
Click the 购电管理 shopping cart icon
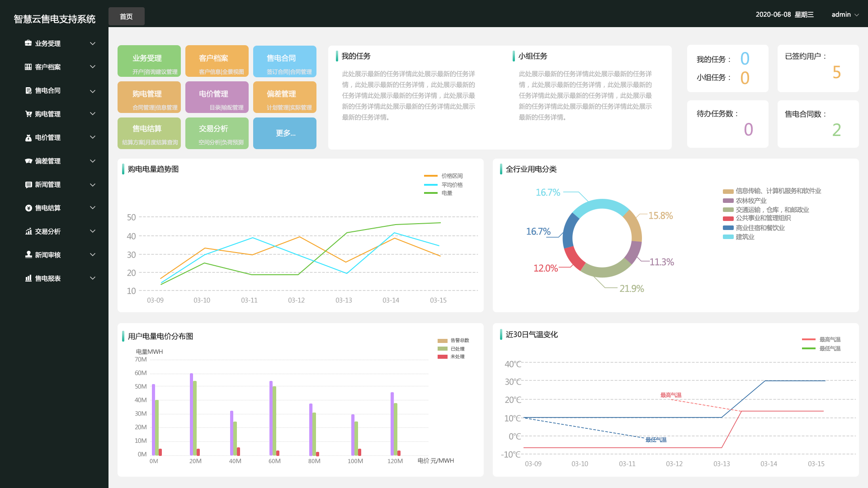tap(28, 114)
